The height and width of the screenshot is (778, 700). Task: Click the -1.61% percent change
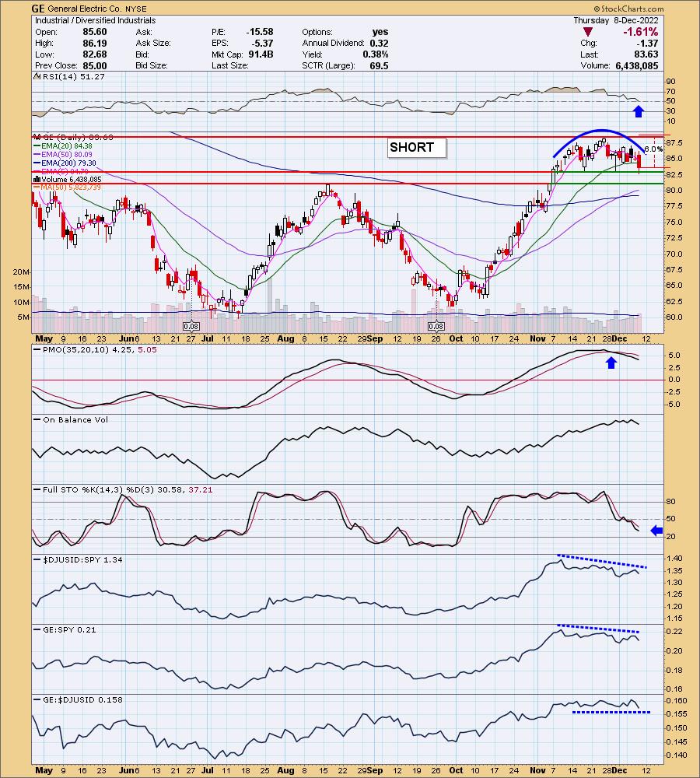[640, 32]
